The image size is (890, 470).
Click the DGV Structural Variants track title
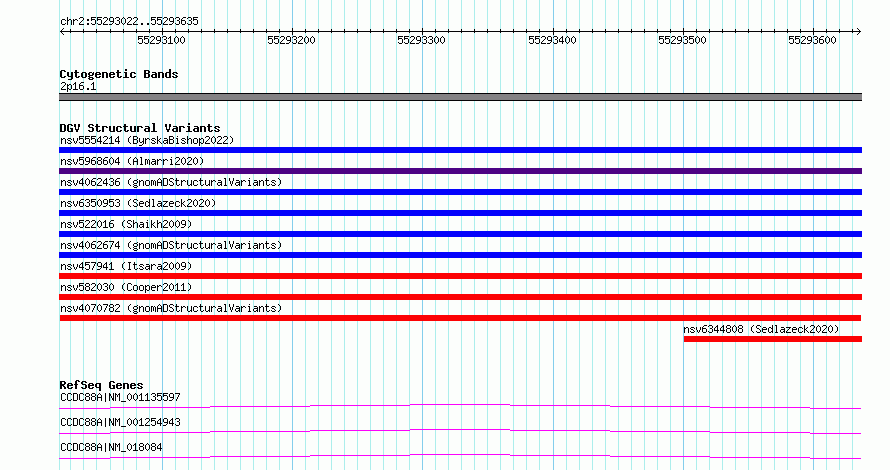(x=140, y=128)
